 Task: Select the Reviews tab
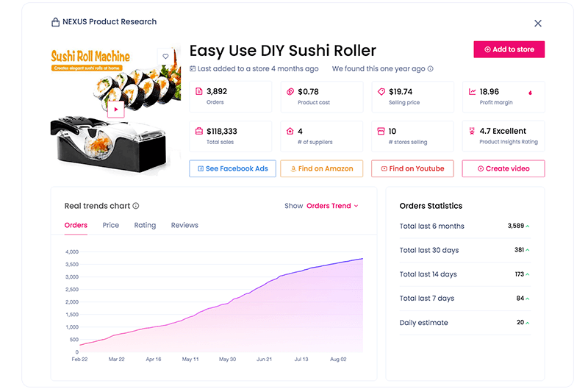click(x=184, y=225)
